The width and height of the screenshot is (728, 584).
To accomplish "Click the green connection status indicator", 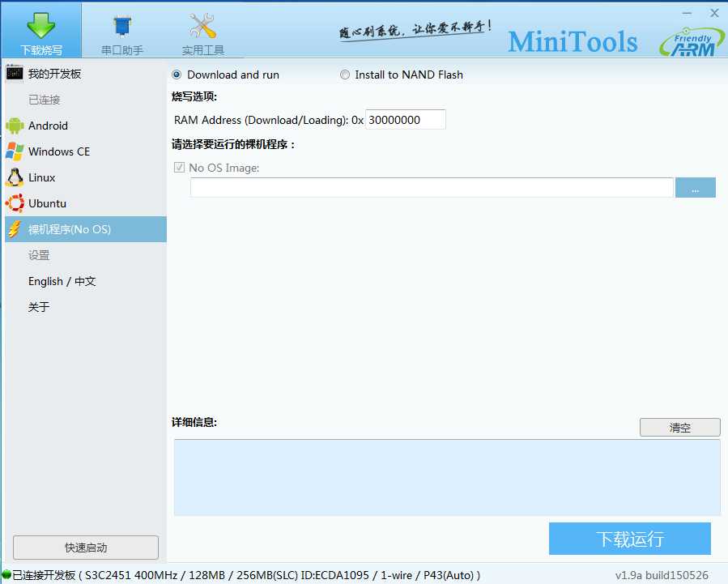I will tap(6, 575).
